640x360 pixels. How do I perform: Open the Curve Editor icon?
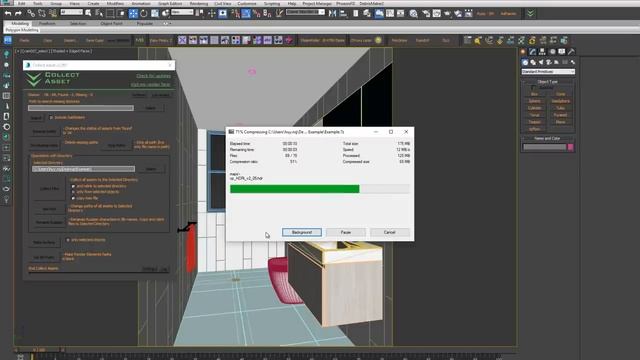coord(390,13)
